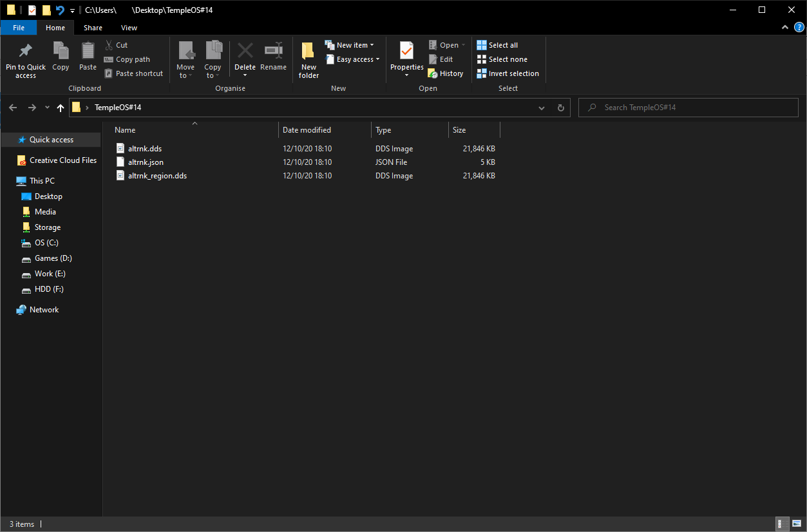Switch to the View ribbon tab
Screen dimensions: 807x532
[129, 28]
